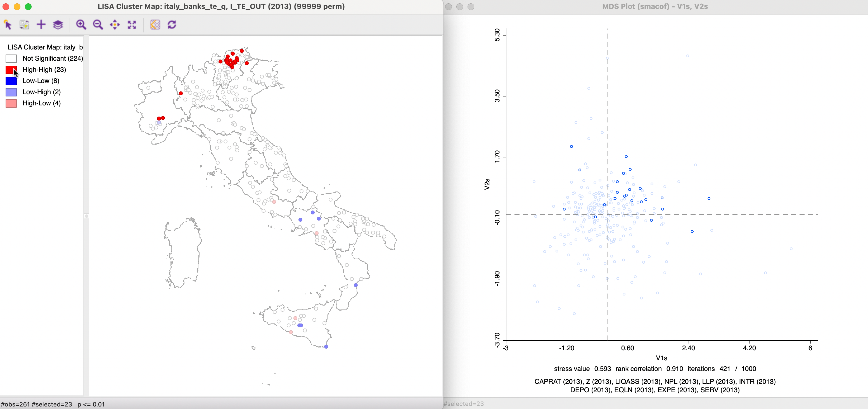Click the V1s axis label in MDS plot
Viewport: 868px width, 409px height.
661,358
